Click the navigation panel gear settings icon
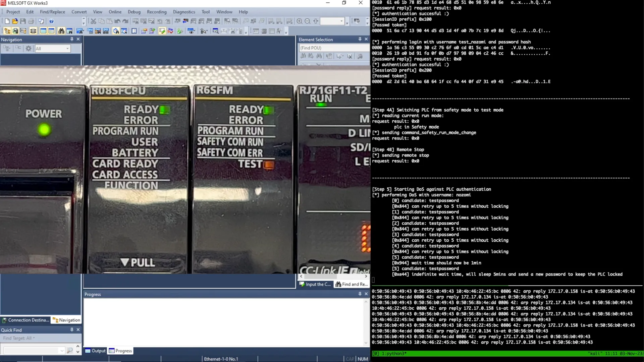The height and width of the screenshot is (362, 644). click(29, 48)
